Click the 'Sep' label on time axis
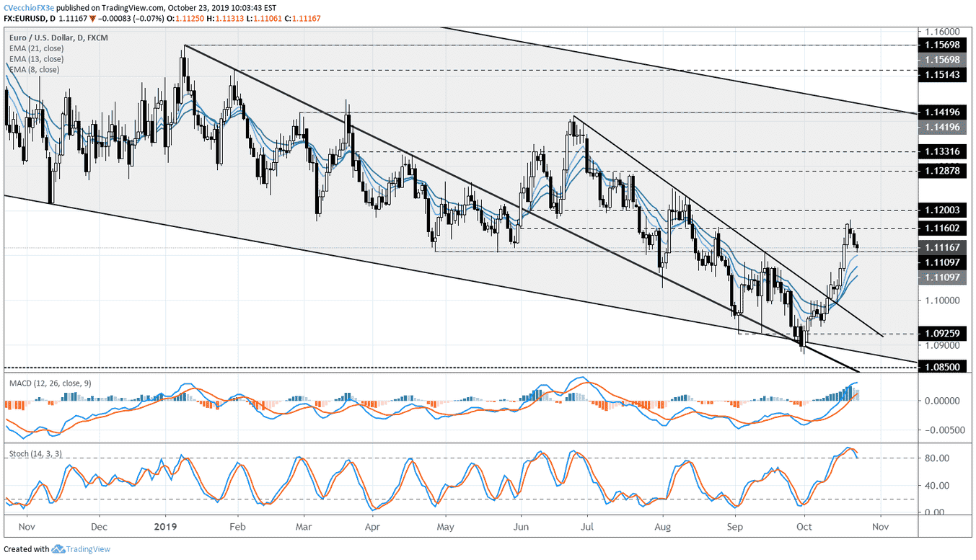The width and height of the screenshot is (976, 560). tap(736, 528)
